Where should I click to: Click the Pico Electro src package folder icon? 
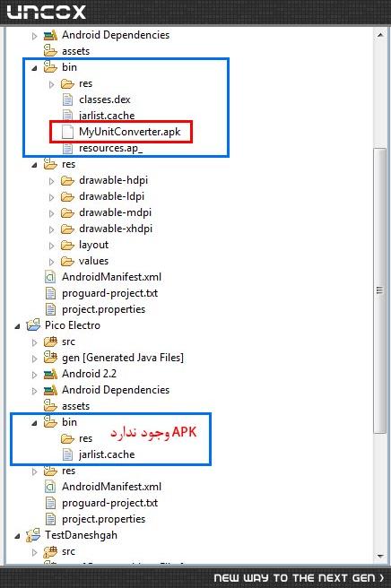[x=50, y=342]
